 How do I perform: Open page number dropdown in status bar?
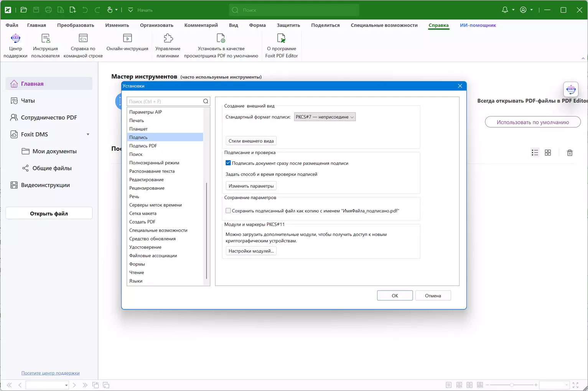point(66,385)
